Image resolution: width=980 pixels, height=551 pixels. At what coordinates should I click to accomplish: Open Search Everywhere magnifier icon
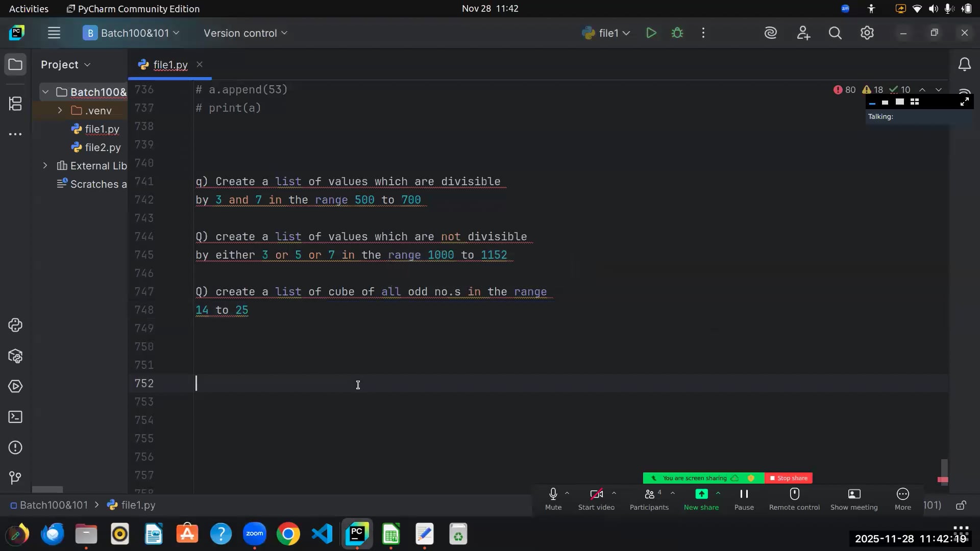pos(836,33)
